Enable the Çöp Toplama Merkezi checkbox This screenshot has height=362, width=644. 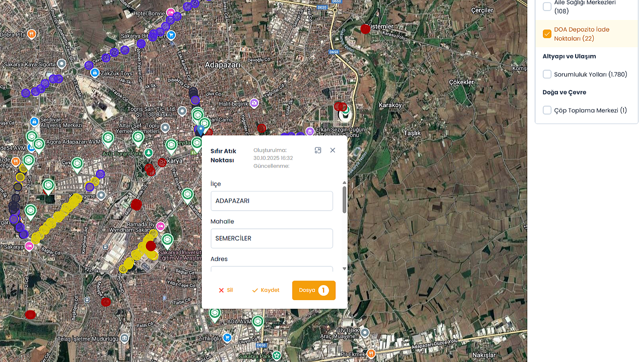(x=547, y=110)
